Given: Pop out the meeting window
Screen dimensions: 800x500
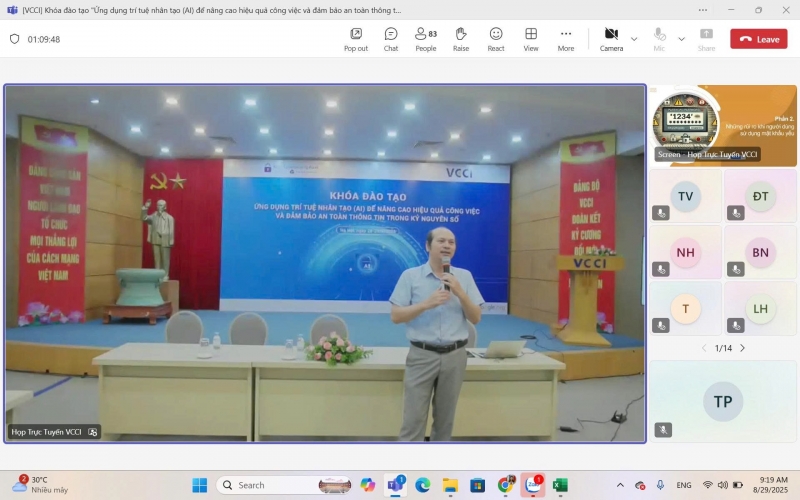Looking at the screenshot, I should click(356, 38).
